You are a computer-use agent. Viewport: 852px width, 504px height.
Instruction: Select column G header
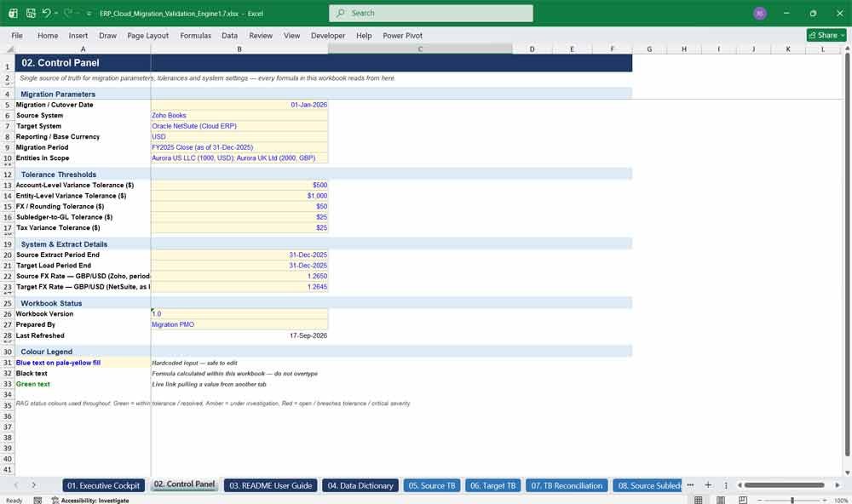coord(649,49)
